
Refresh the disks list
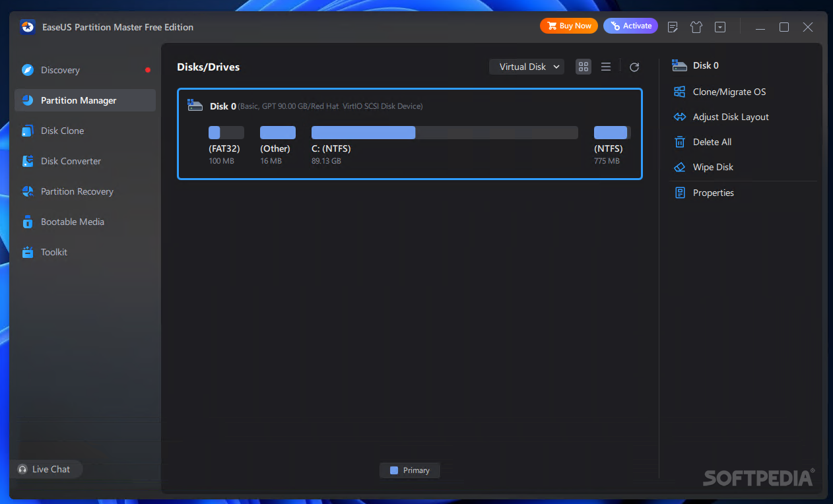coord(634,67)
